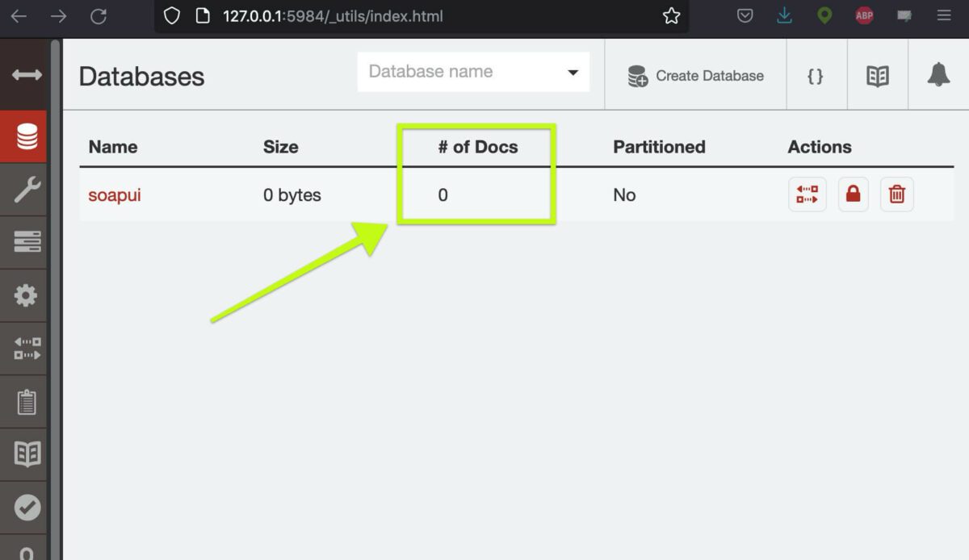The image size is (969, 560).
Task: Open site information page icon
Action: tap(203, 16)
